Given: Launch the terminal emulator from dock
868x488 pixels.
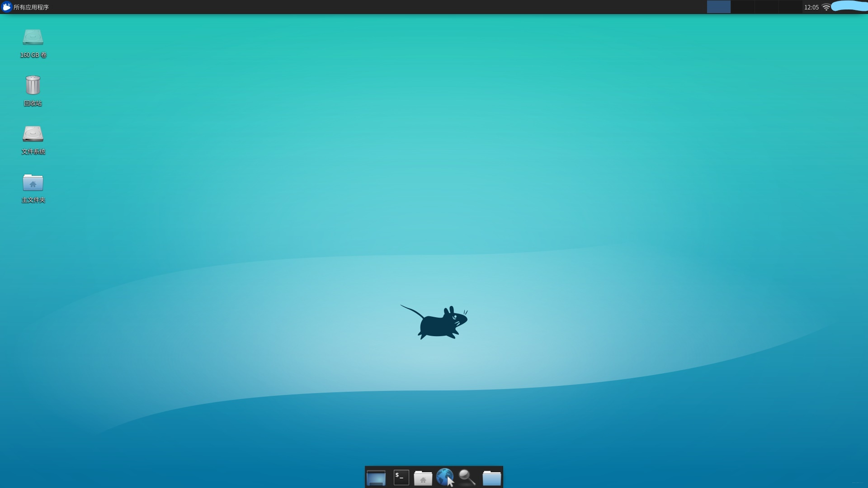Looking at the screenshot, I should click(x=401, y=478).
